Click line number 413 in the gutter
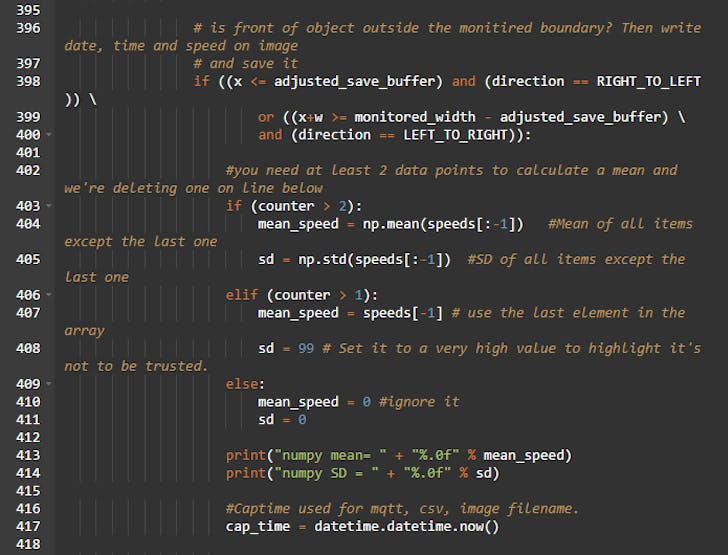 (x=28, y=455)
